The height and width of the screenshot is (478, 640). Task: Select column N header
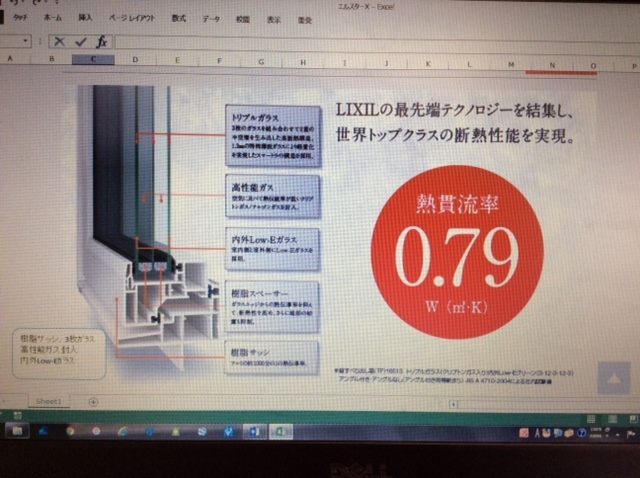click(x=552, y=65)
